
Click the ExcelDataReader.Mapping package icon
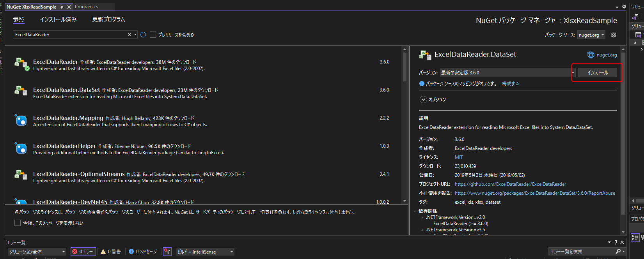21,120
